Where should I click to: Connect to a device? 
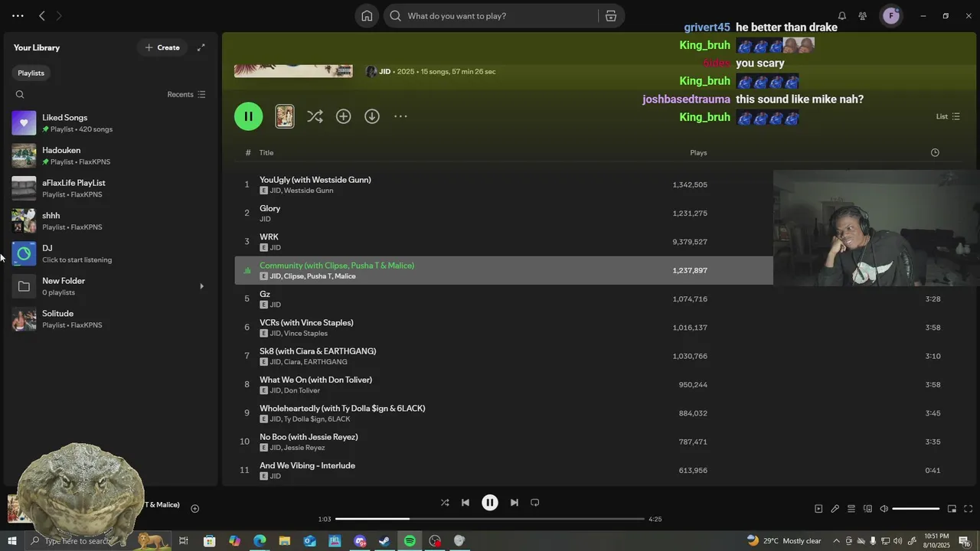pos(867,509)
